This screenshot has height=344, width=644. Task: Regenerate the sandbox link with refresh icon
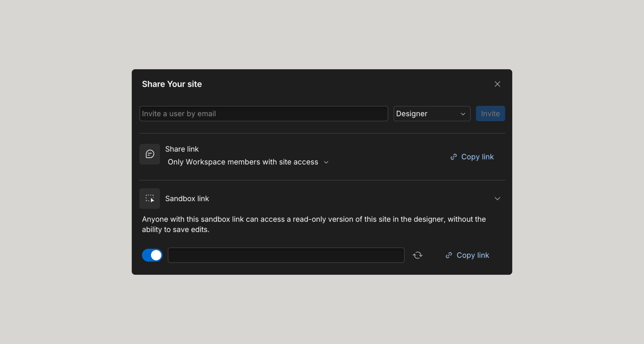tap(417, 255)
